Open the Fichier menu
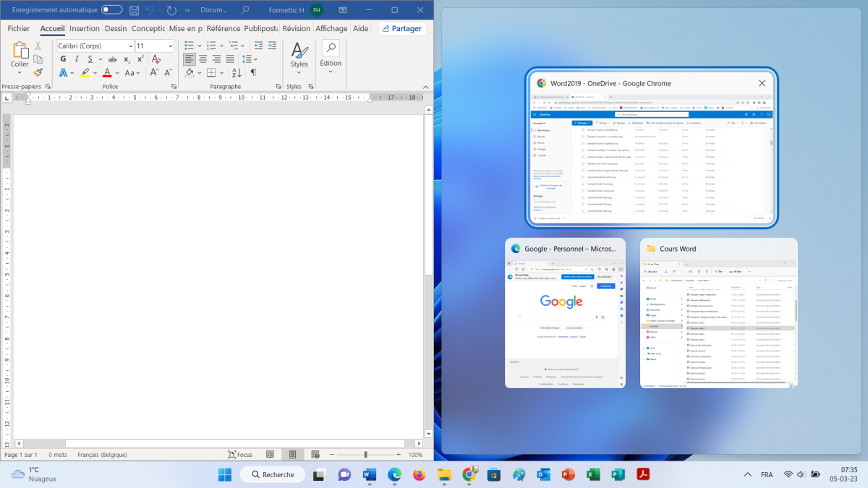 (x=19, y=29)
